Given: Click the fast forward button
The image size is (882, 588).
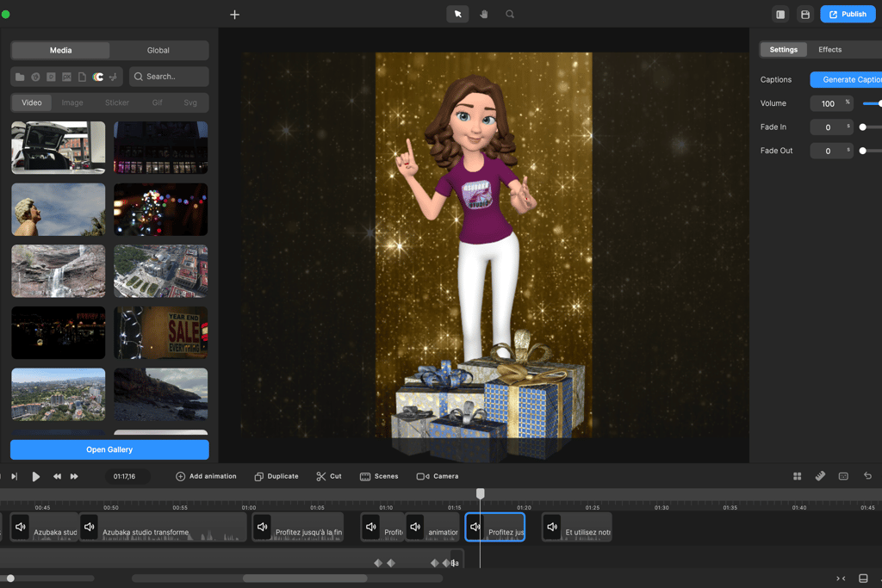Looking at the screenshot, I should (x=75, y=476).
